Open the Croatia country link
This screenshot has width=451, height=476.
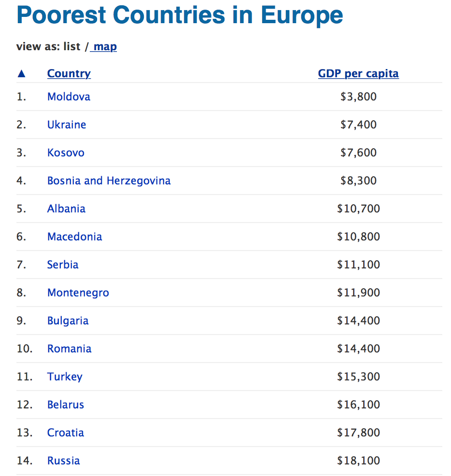point(65,433)
